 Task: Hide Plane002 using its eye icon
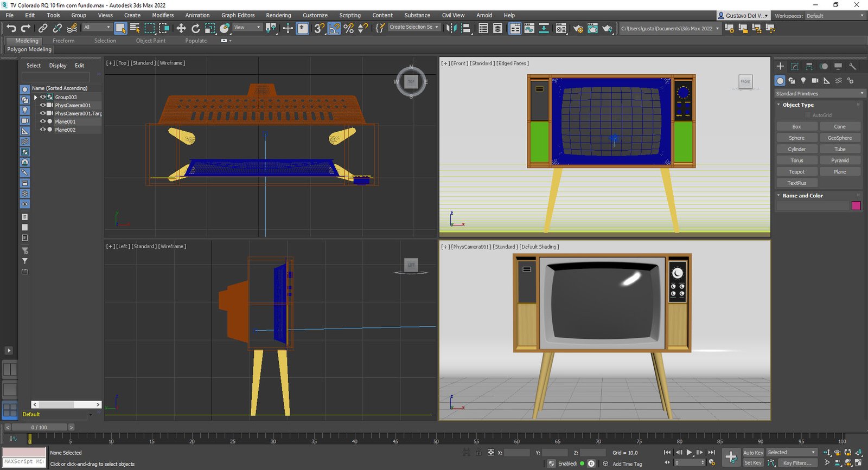[x=43, y=130]
